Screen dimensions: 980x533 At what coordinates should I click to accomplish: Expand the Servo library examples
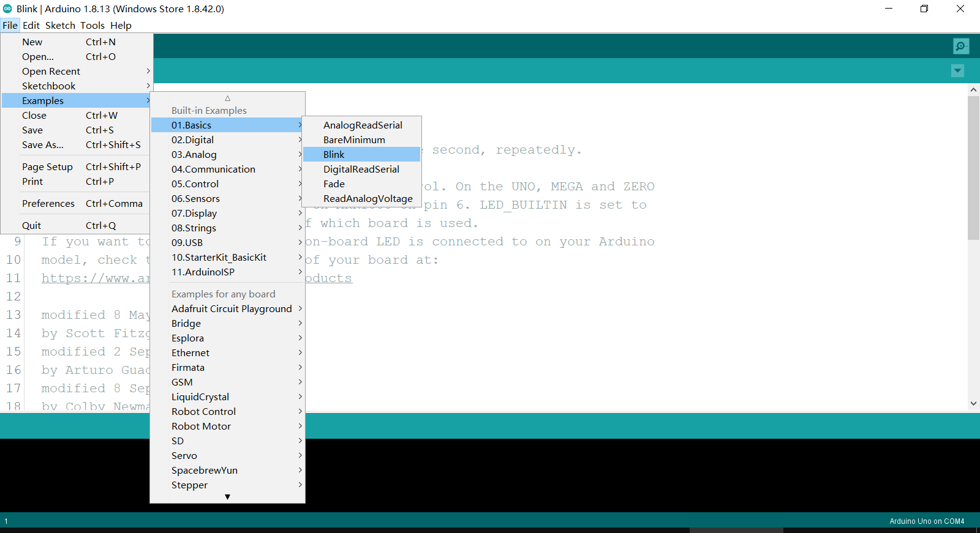pos(227,455)
